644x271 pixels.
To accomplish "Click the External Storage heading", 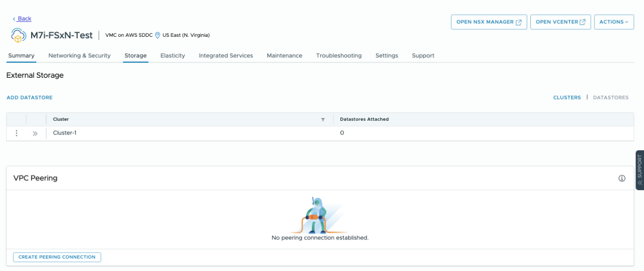I will click(x=35, y=75).
